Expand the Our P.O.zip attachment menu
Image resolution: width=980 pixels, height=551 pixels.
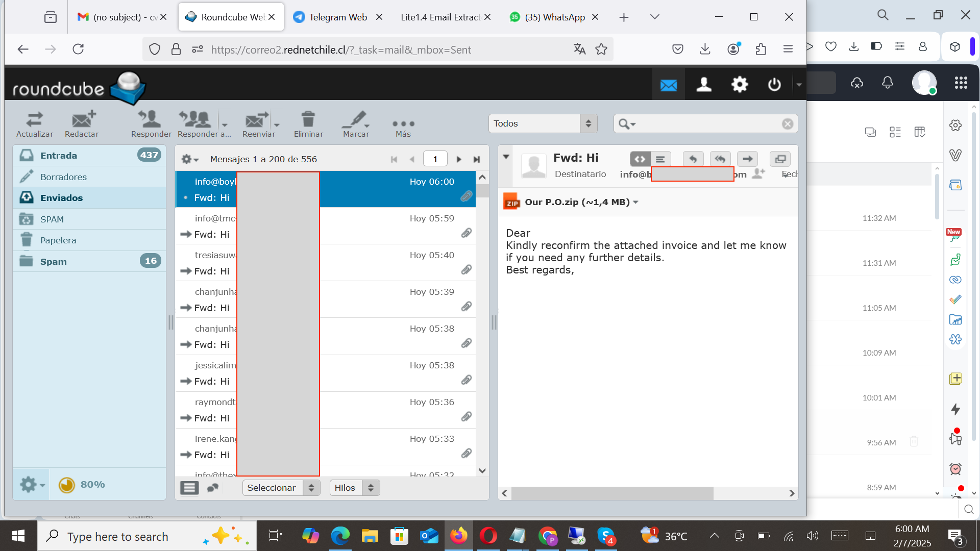pos(635,203)
